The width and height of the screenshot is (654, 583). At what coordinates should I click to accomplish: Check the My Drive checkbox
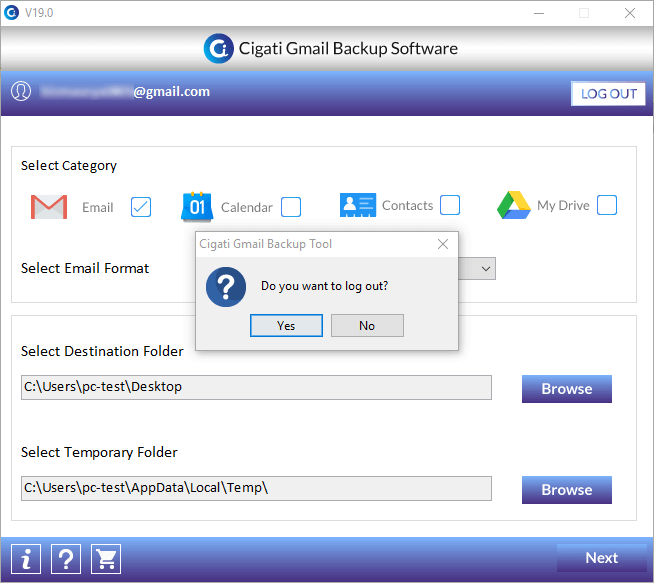click(607, 205)
